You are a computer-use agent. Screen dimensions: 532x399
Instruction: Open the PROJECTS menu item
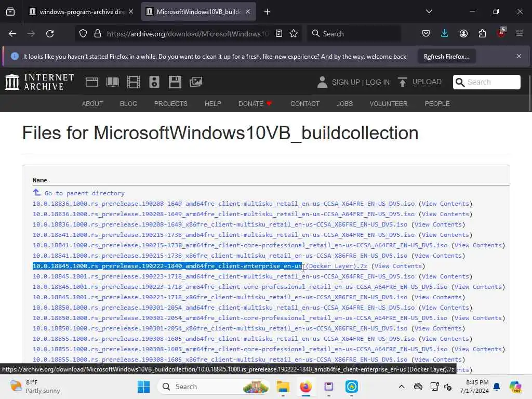click(170, 104)
